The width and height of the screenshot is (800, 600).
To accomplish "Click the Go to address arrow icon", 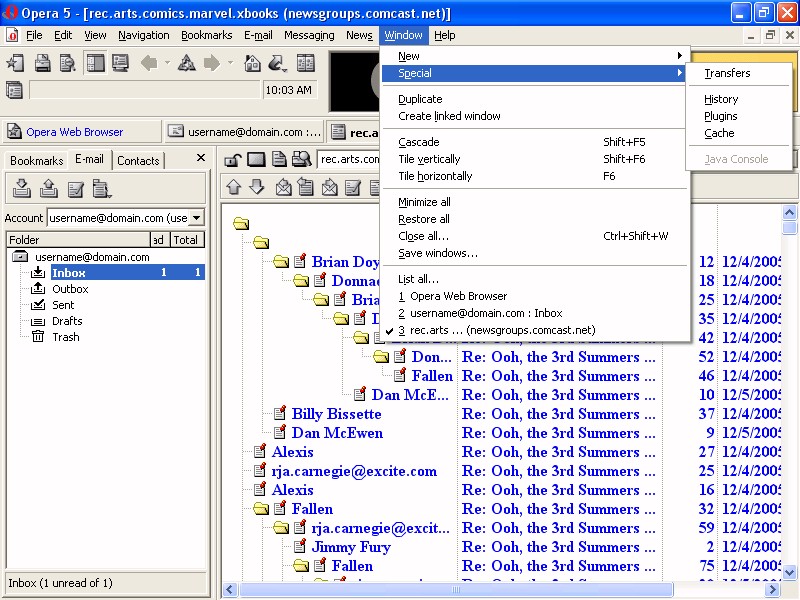I will pyautogui.click(x=277, y=63).
